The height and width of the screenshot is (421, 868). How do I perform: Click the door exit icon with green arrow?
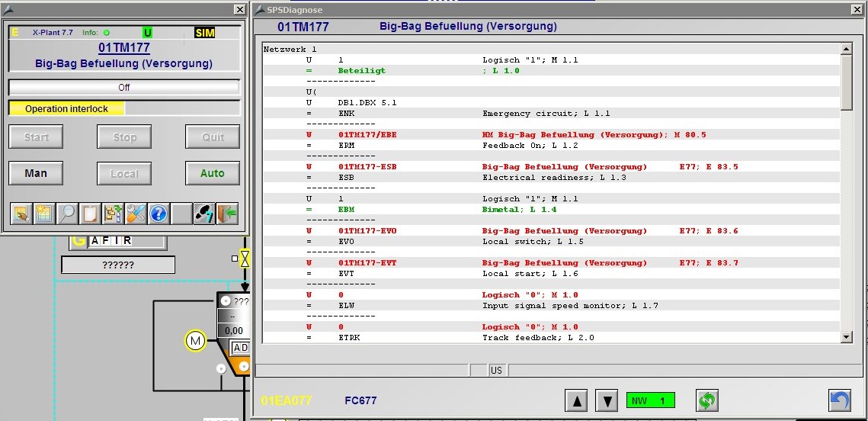coord(227,214)
